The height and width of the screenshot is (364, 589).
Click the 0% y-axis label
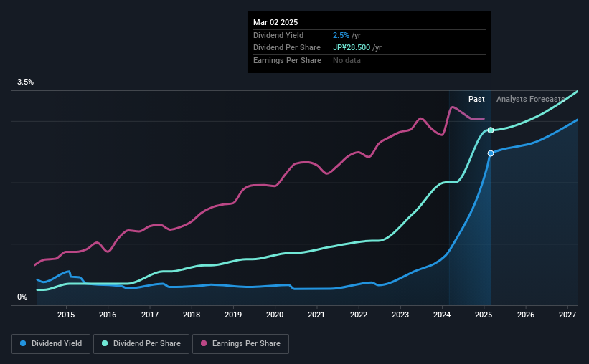(x=22, y=297)
